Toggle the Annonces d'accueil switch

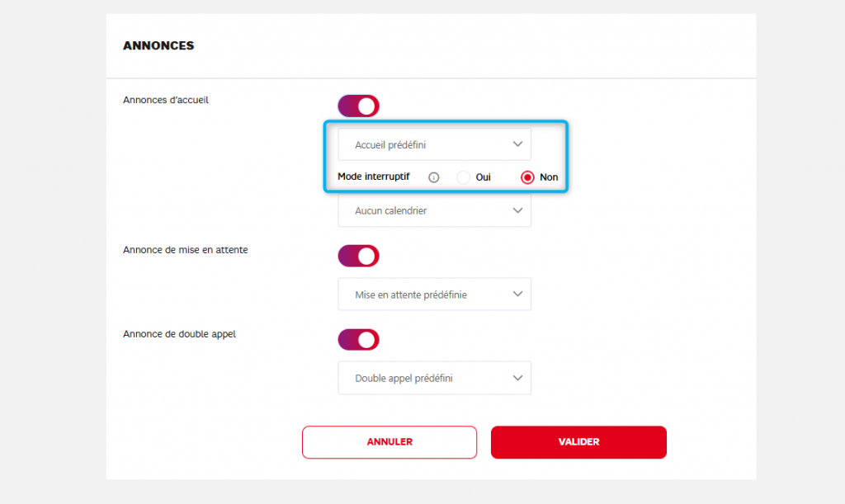tap(358, 106)
